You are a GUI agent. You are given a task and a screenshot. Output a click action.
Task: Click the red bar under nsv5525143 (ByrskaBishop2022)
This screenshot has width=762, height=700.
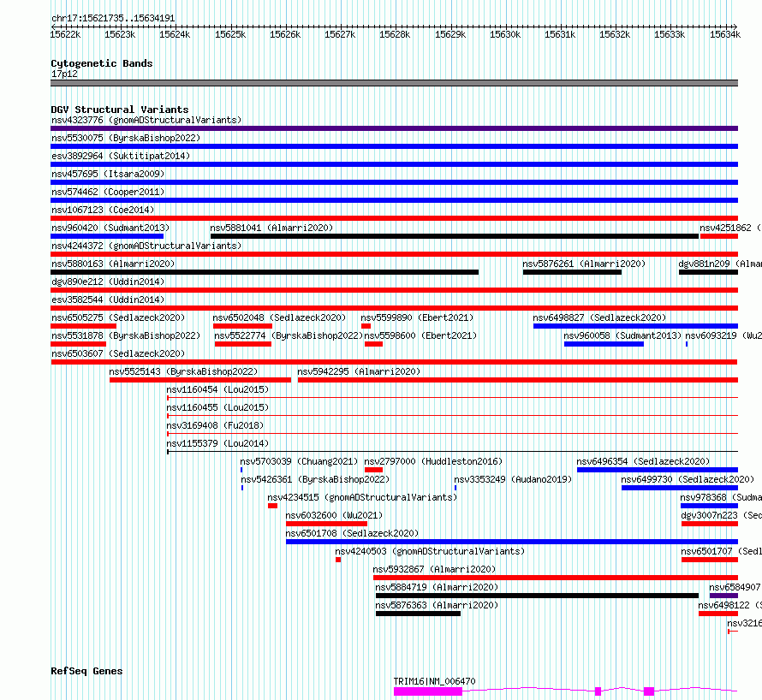(x=200, y=380)
